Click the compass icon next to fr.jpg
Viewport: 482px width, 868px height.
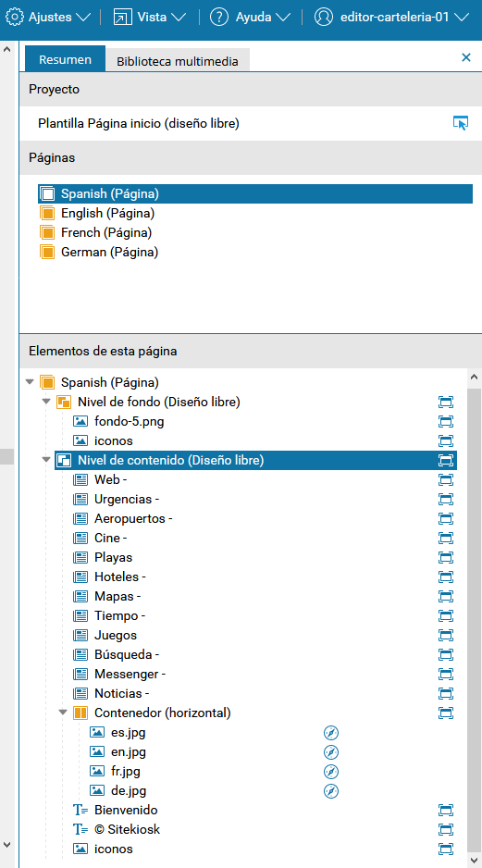[x=331, y=772]
